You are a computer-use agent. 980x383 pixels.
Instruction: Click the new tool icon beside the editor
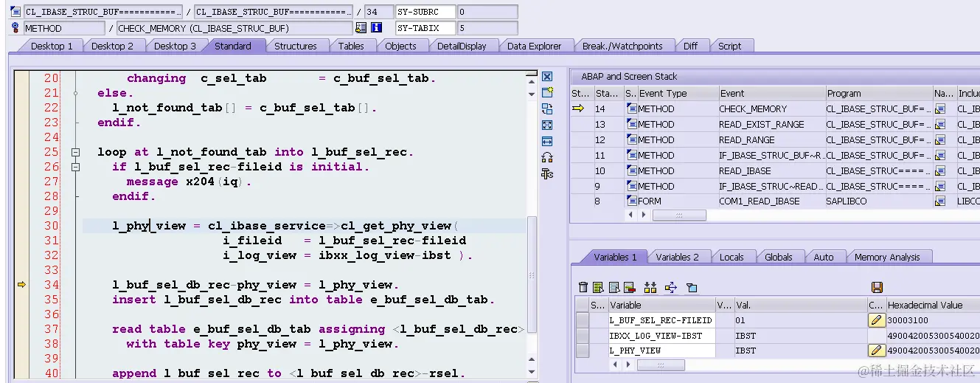tap(547, 92)
